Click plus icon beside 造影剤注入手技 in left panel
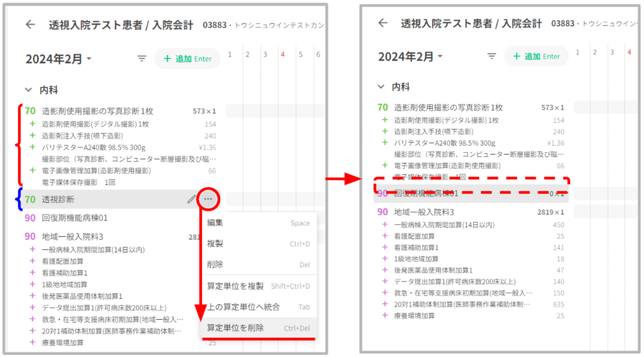This screenshot has height=357, width=644. (33, 136)
